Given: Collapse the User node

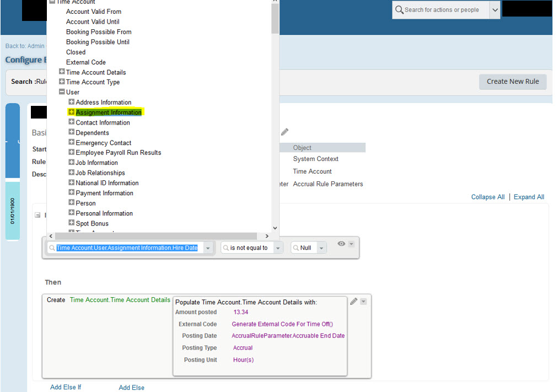Looking at the screenshot, I should 62,92.
